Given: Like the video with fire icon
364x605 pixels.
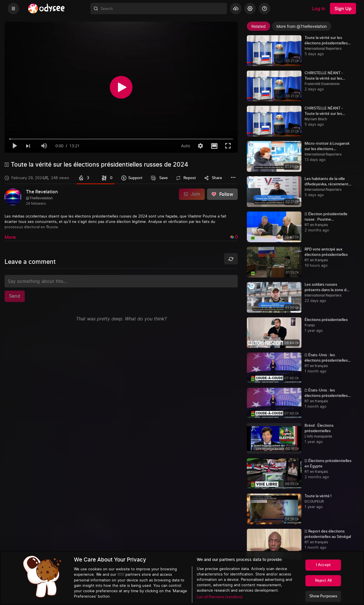Looking at the screenshot, I should coord(84,178).
